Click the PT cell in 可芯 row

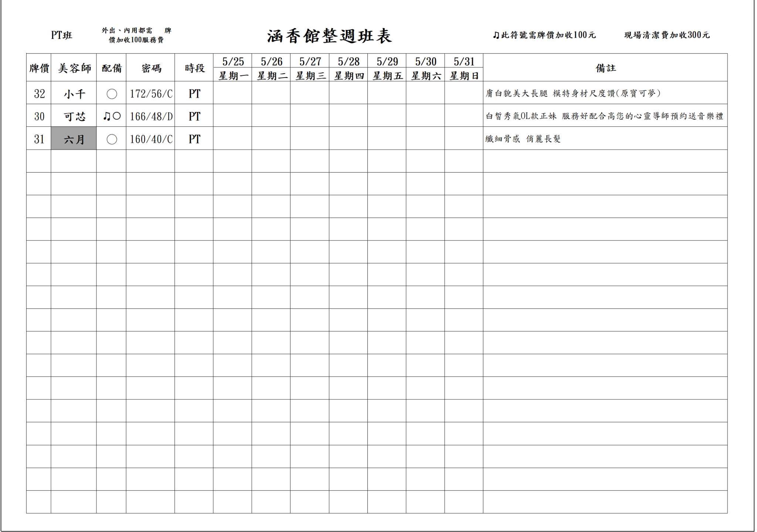(194, 116)
